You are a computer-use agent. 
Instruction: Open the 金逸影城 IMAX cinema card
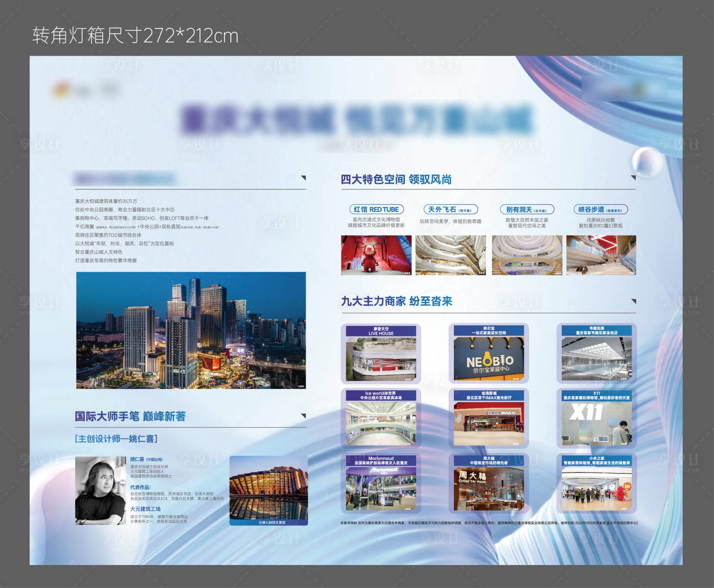(x=489, y=418)
